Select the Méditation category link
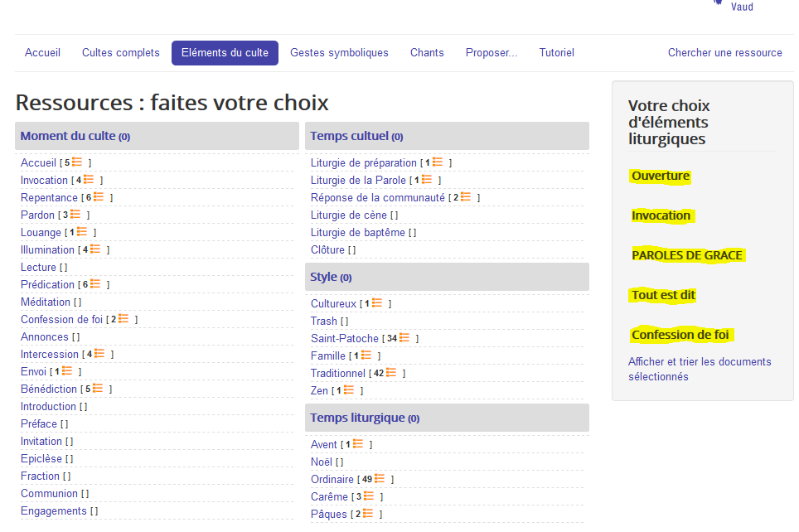The image size is (799, 532). pos(46,302)
